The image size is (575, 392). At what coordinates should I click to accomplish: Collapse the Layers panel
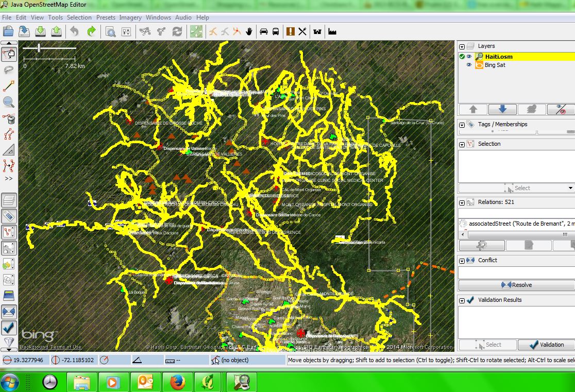(x=462, y=46)
